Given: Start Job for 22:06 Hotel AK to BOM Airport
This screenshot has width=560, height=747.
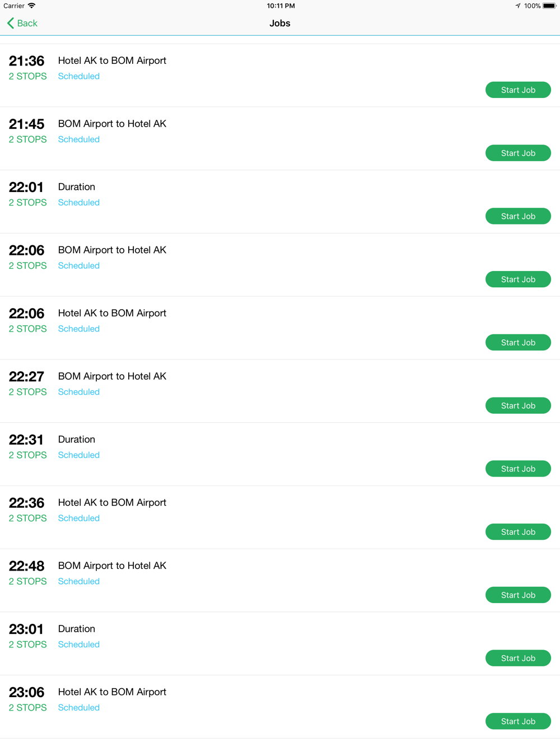Looking at the screenshot, I should point(518,343).
